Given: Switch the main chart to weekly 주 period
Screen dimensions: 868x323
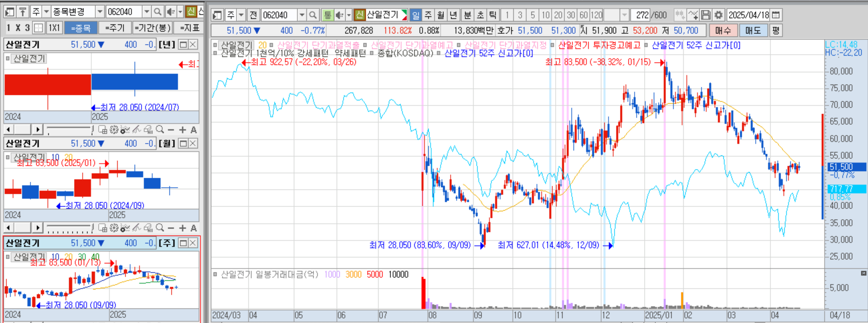Looking at the screenshot, I should [x=428, y=15].
